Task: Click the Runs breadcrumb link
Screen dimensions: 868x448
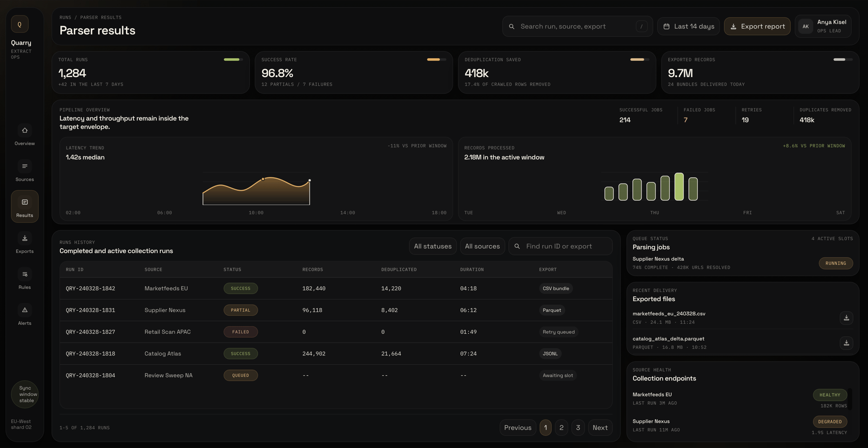Action: pyautogui.click(x=65, y=17)
